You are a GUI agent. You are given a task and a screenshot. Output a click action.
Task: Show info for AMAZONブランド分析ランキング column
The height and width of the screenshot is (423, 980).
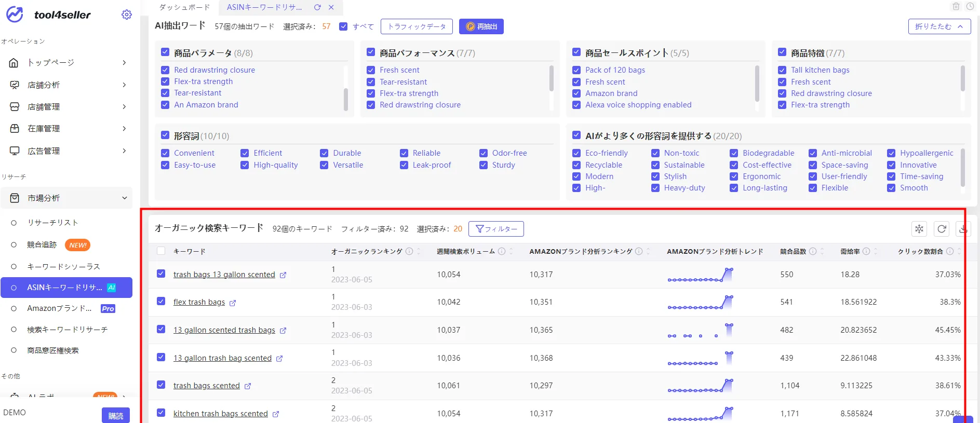(x=639, y=251)
